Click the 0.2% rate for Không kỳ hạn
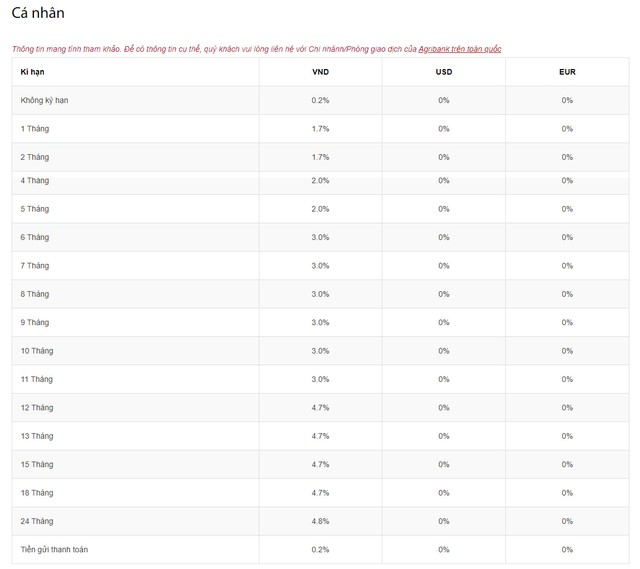 click(x=320, y=100)
